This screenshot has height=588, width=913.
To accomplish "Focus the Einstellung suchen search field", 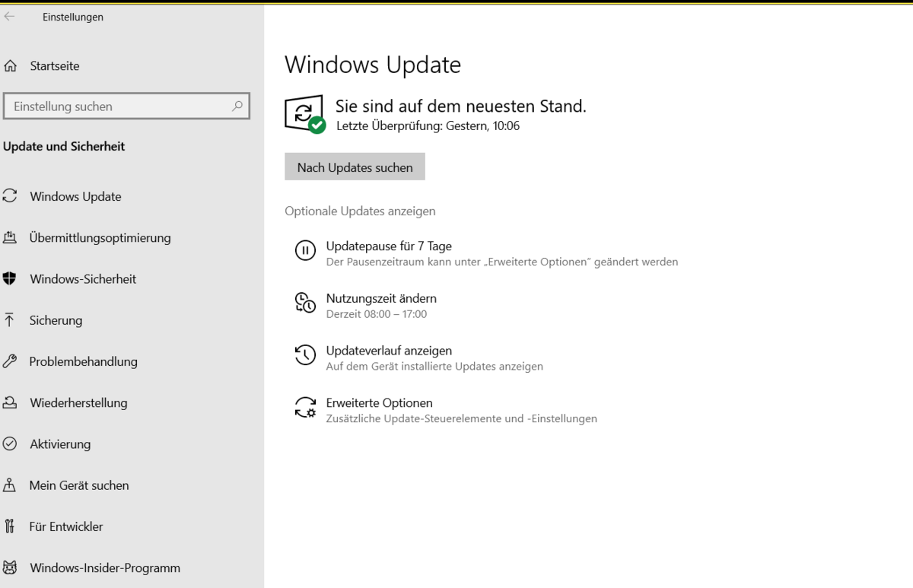I will coord(118,106).
